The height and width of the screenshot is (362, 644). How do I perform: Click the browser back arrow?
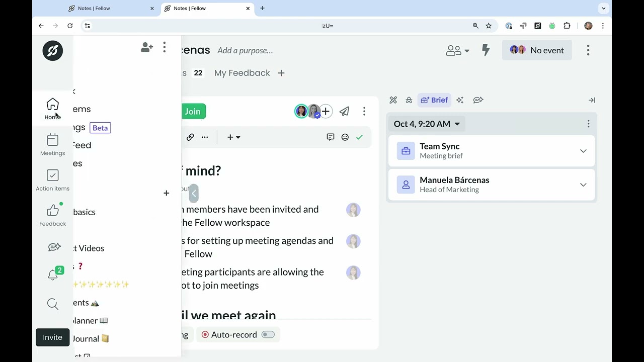41,26
